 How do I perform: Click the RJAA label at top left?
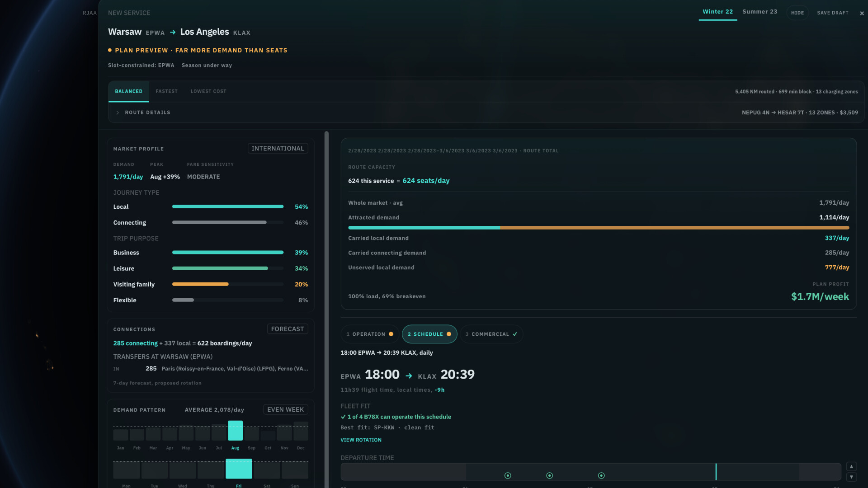90,13
